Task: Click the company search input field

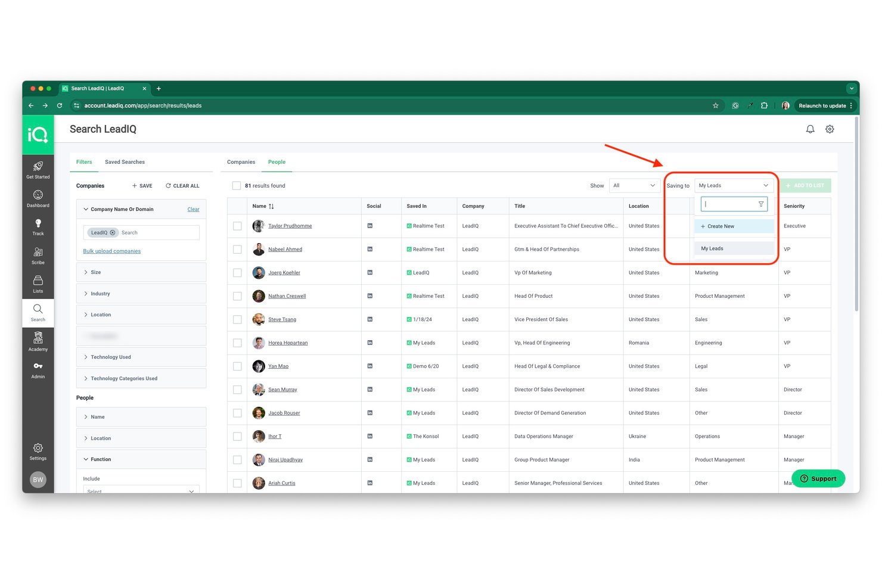Action: pyautogui.click(x=158, y=232)
